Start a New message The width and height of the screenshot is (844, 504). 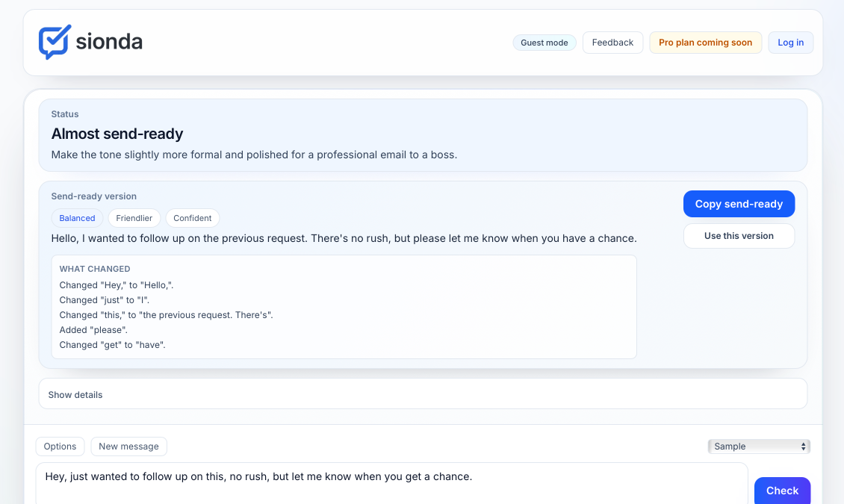(x=128, y=447)
